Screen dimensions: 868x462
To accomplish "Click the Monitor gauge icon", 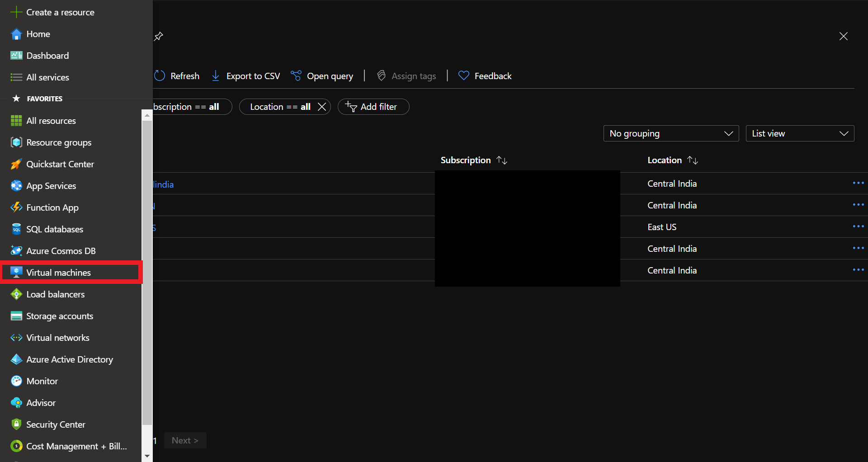I will 16,381.
